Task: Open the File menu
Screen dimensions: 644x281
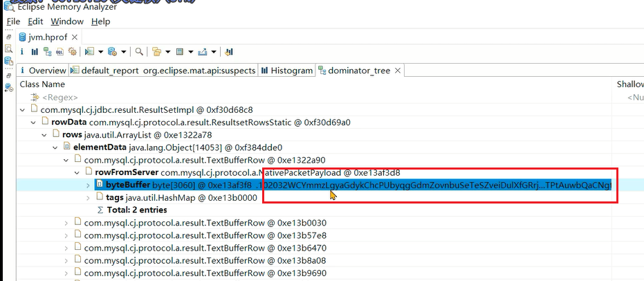Action: click(x=13, y=21)
